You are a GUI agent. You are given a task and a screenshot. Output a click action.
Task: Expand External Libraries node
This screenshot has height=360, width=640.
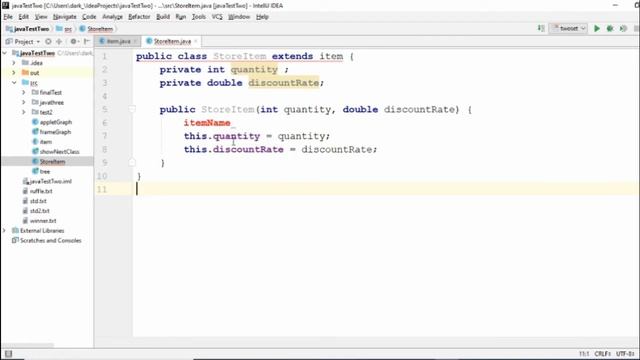pyautogui.click(x=5, y=231)
